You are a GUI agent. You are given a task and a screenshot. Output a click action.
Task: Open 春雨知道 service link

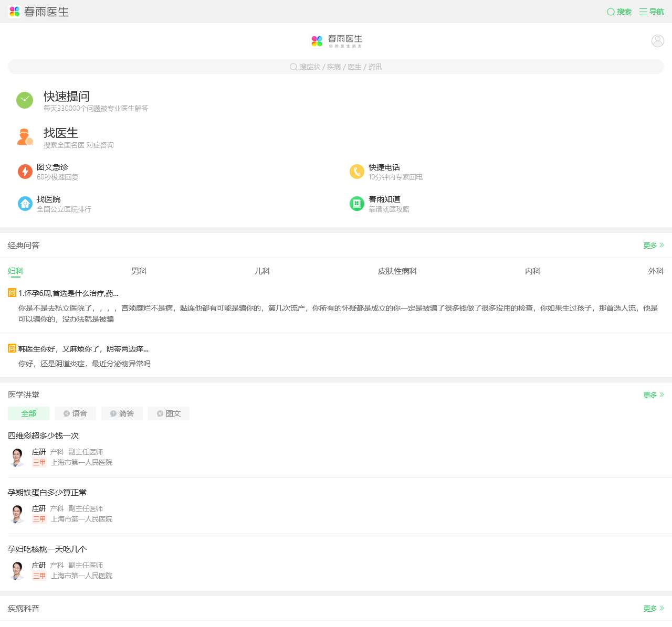[x=384, y=199]
